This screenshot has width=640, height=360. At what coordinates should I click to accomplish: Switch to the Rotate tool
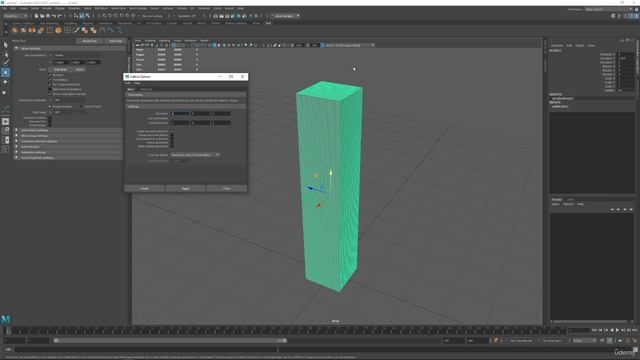(5, 82)
